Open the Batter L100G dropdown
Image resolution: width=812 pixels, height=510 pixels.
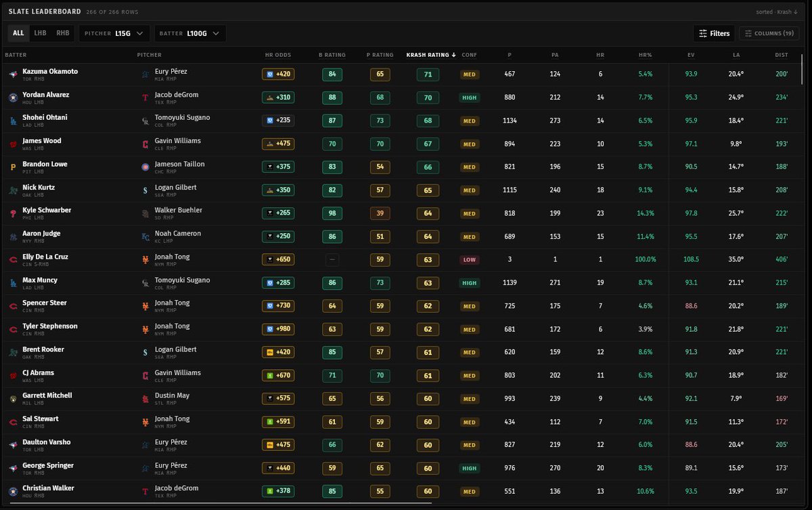click(190, 33)
